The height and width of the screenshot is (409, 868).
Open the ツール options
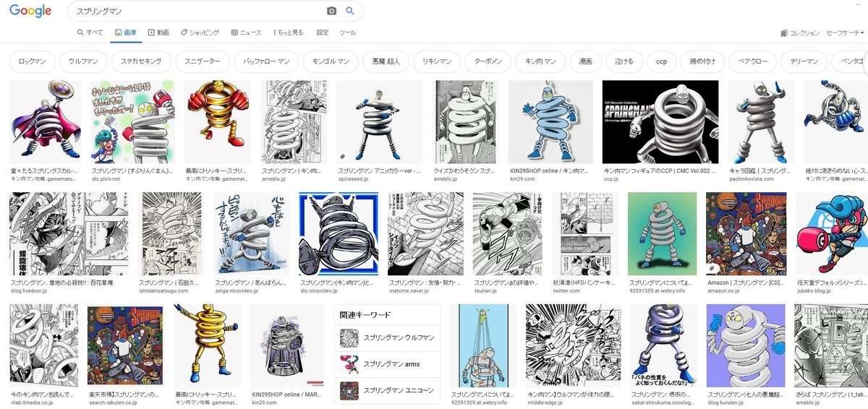point(348,33)
